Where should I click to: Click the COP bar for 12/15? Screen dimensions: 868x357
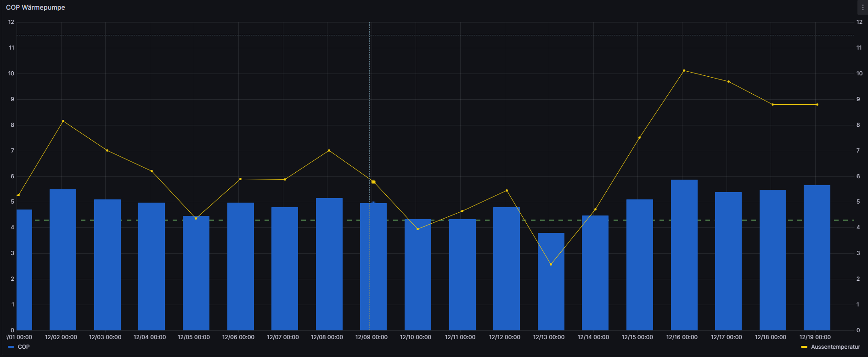pyautogui.click(x=640, y=265)
